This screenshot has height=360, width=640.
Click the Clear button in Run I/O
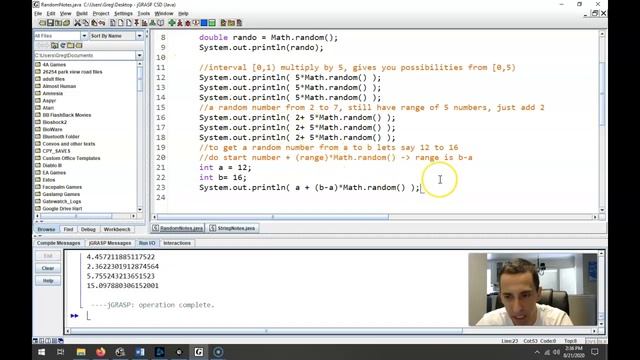(48, 268)
